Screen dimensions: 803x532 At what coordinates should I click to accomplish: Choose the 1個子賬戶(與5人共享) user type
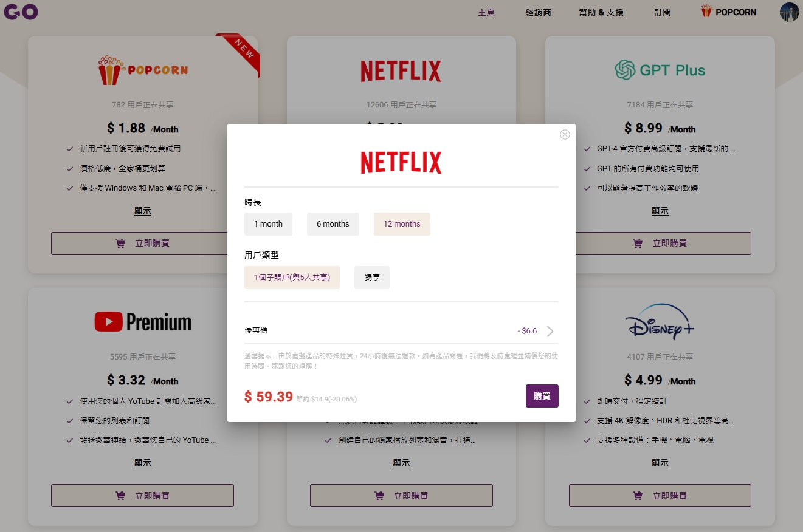tap(292, 278)
